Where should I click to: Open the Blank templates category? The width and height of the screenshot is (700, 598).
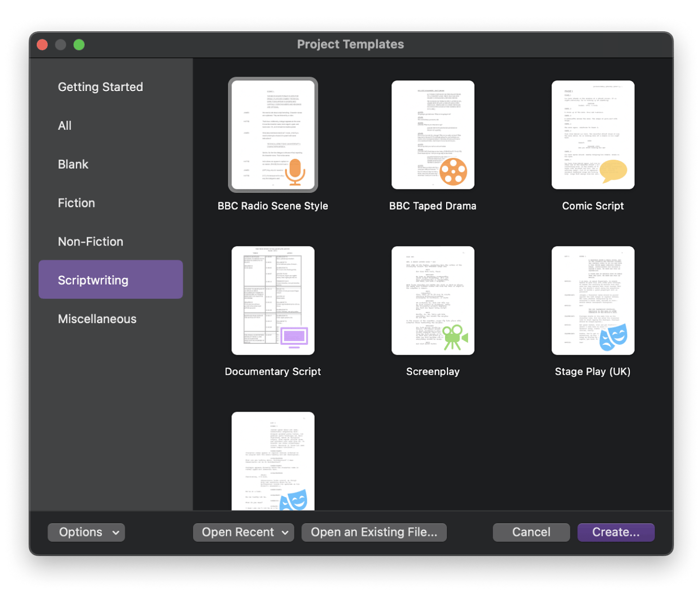click(x=73, y=164)
